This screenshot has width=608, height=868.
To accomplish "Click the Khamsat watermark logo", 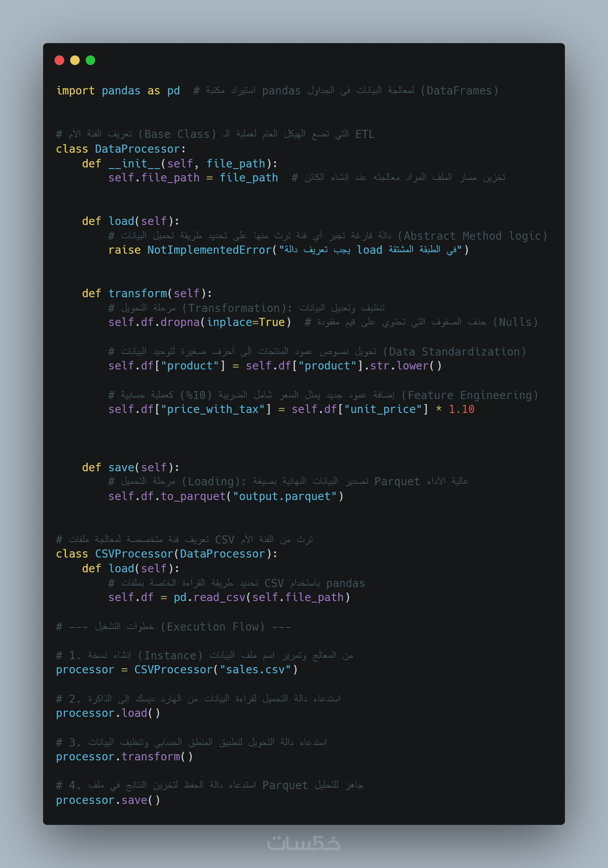I will point(304,843).
